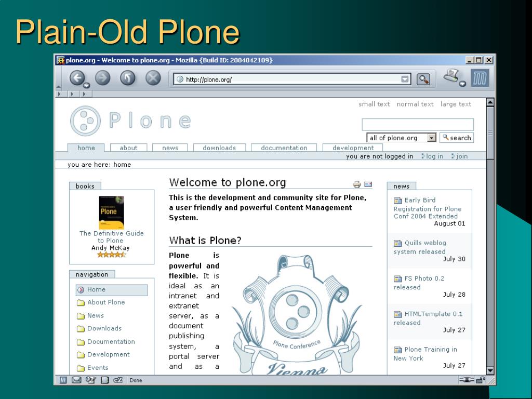Viewport: 532px width, 399px height.
Task: Open HTMLTemplate 0.1 released news item
Action: [x=428, y=318]
